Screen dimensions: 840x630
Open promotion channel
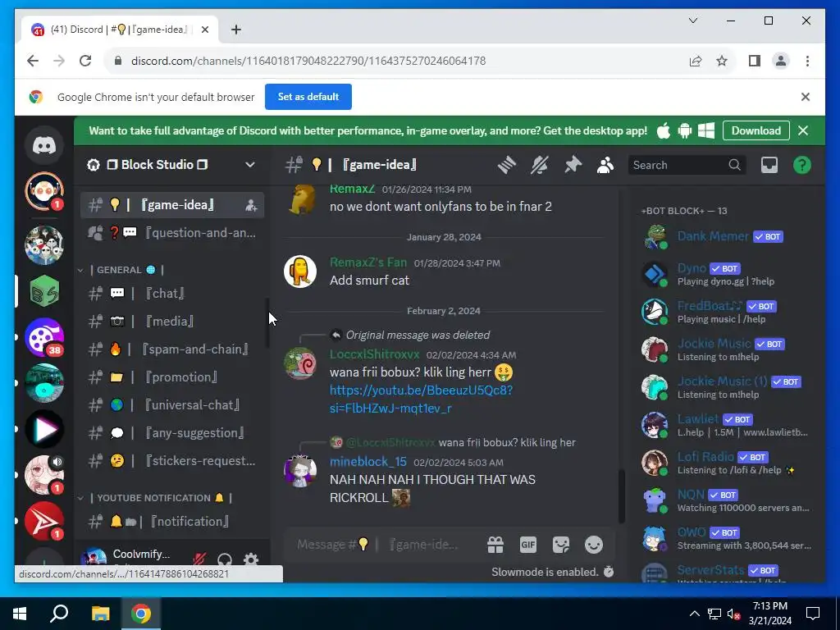pyautogui.click(x=172, y=377)
